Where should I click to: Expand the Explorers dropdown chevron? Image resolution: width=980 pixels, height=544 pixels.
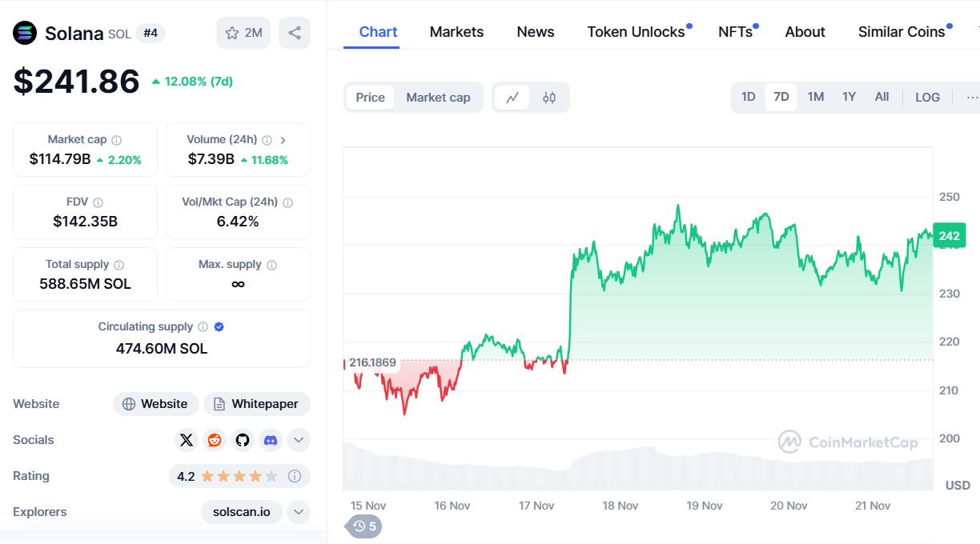[299, 512]
